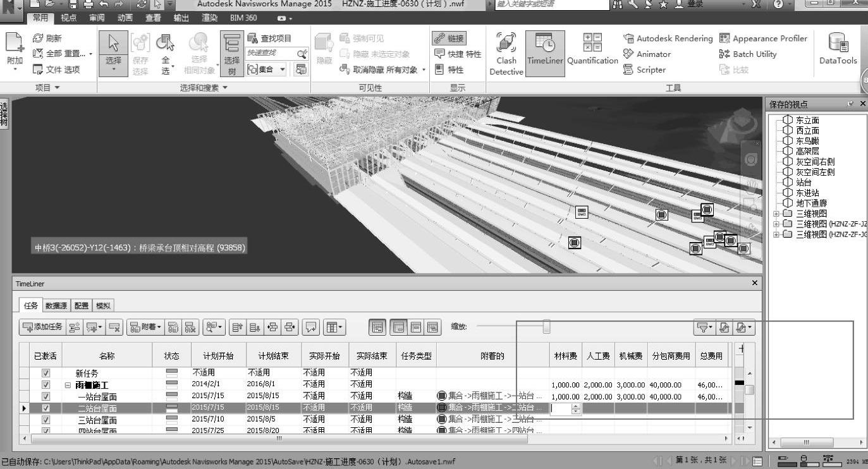Click the 快速查找 quick find field
This screenshot has height=469, width=868.
(x=271, y=54)
